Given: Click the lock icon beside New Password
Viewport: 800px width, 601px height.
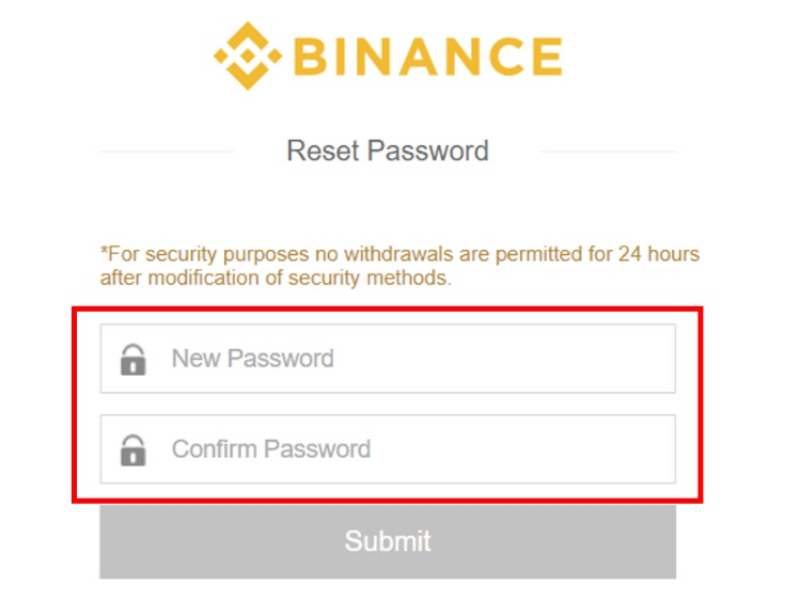Looking at the screenshot, I should [x=133, y=359].
